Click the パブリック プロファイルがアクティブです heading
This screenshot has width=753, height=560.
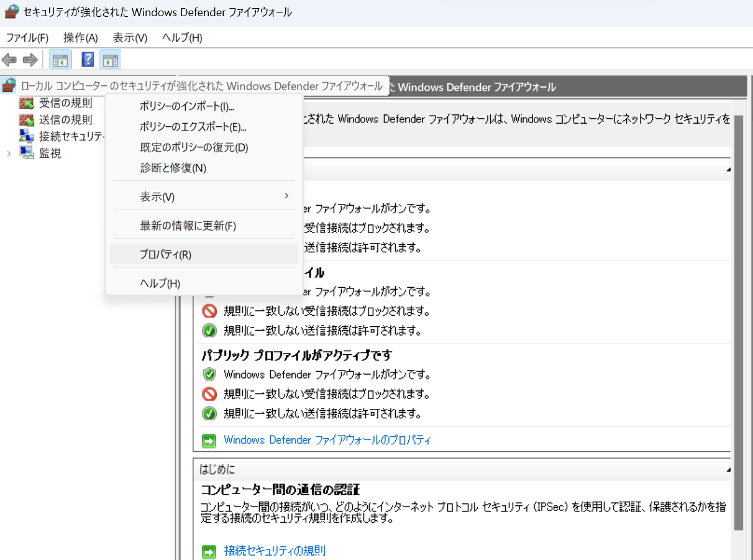pos(297,356)
